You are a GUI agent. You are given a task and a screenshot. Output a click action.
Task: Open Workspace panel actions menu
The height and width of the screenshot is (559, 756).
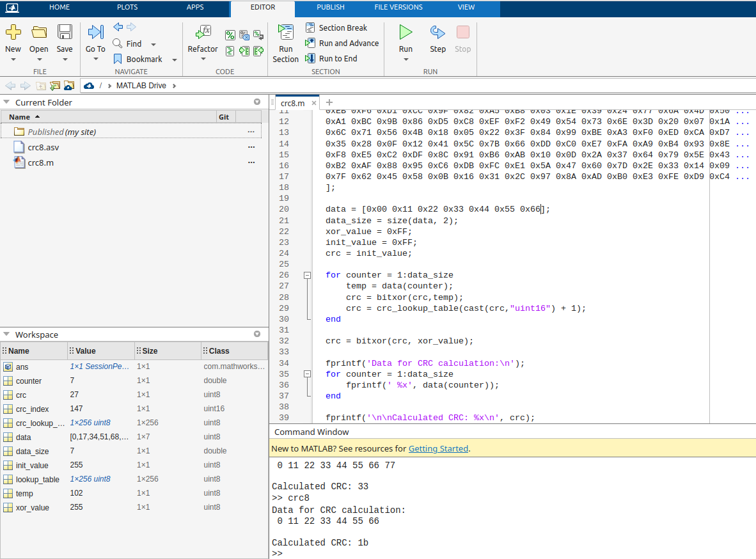click(257, 334)
